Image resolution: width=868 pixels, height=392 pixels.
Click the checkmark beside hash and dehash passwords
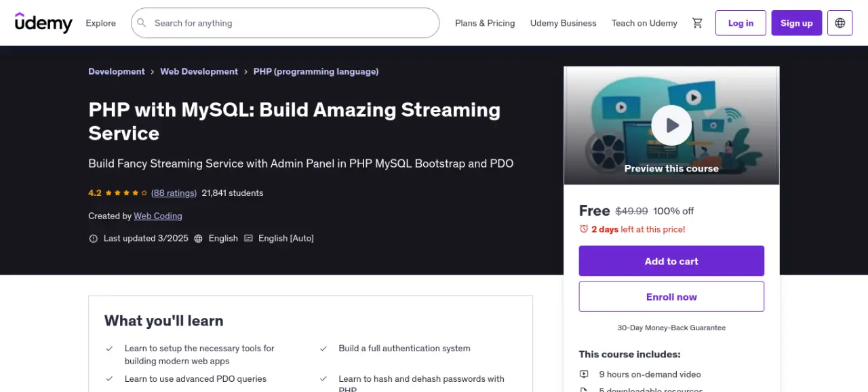coord(323,379)
